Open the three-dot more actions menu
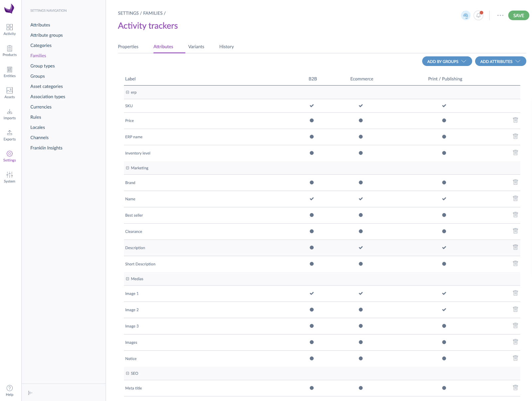The image size is (532, 401). tap(500, 15)
